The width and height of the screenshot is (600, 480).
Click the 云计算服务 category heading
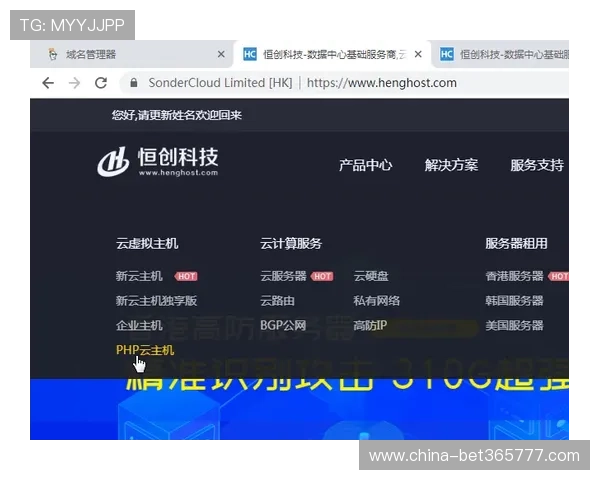point(291,243)
